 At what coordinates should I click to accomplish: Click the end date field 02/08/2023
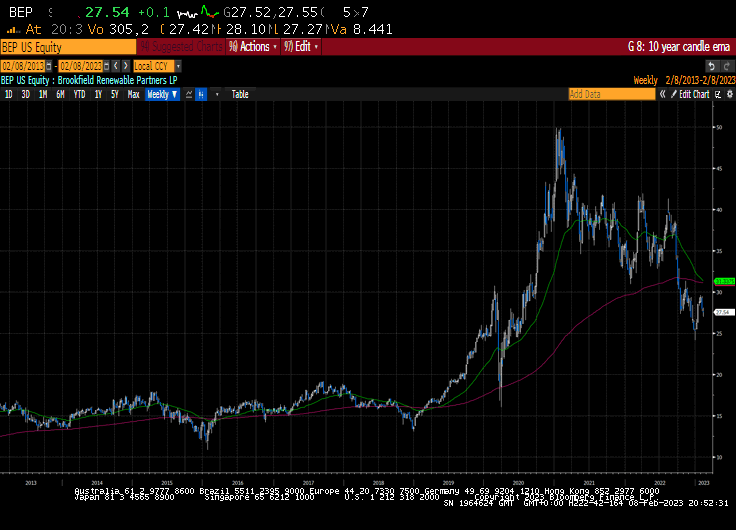81,66
